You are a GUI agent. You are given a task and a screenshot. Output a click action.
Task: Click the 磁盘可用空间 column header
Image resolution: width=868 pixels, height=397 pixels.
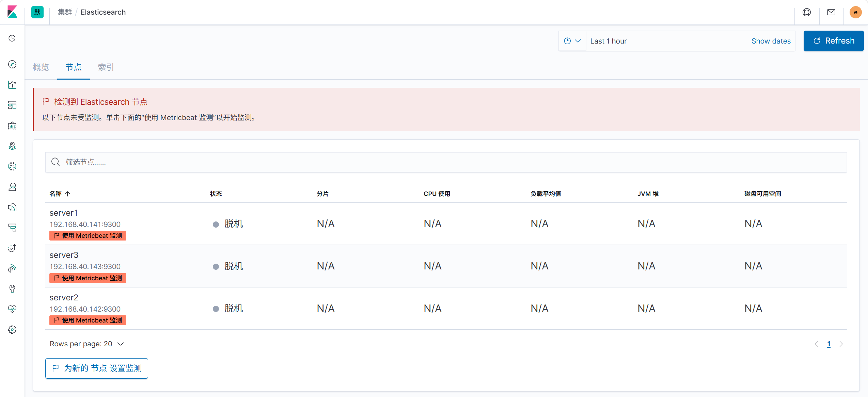[763, 194]
